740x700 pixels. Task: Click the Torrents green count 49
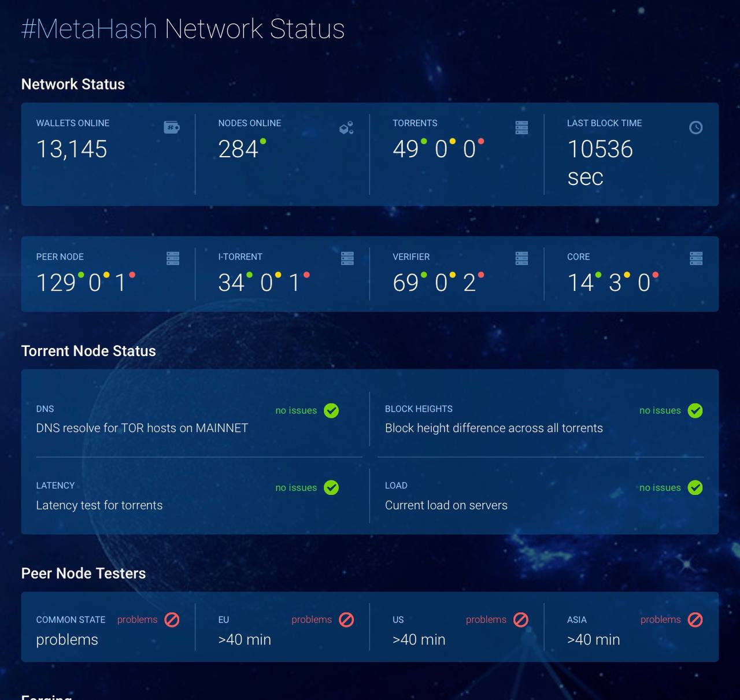pos(406,149)
